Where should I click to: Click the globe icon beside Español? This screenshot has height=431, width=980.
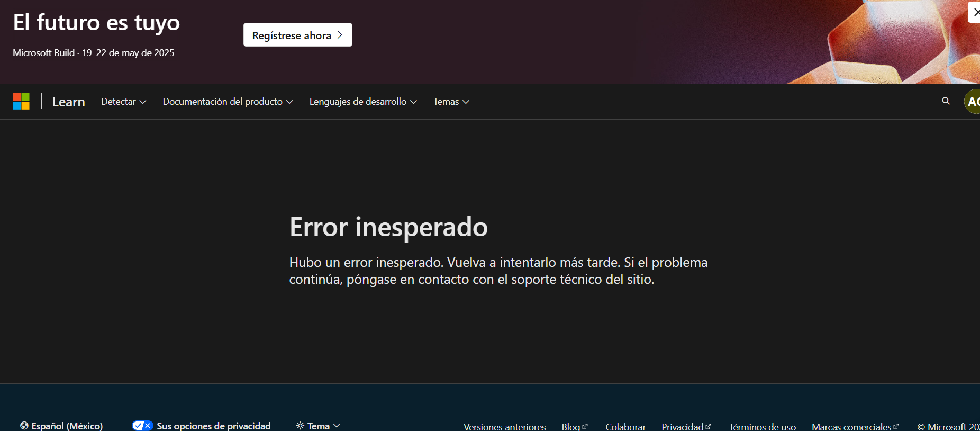coord(24,426)
